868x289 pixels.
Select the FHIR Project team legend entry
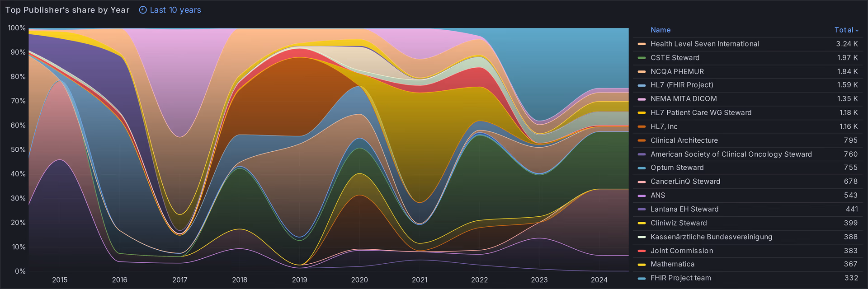(680, 278)
